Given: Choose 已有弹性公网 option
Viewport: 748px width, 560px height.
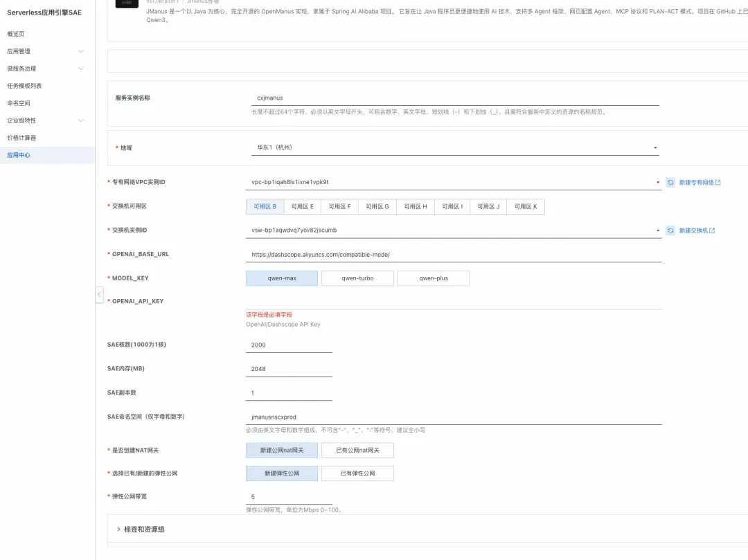Looking at the screenshot, I should tap(357, 473).
